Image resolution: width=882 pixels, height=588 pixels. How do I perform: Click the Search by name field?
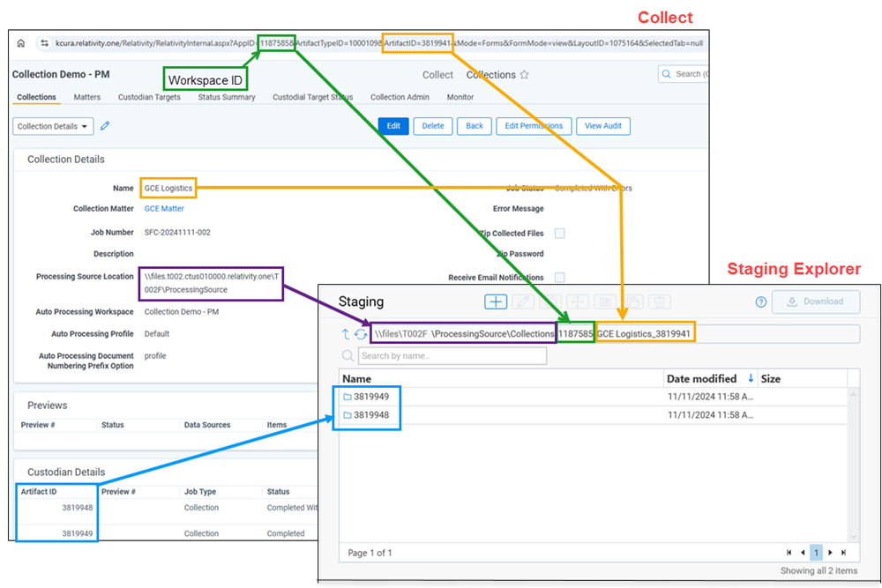point(452,356)
